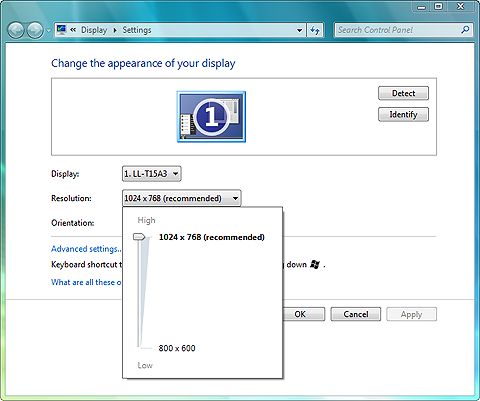Click the Forward navigation arrow
480x401 pixels.
click(x=35, y=30)
